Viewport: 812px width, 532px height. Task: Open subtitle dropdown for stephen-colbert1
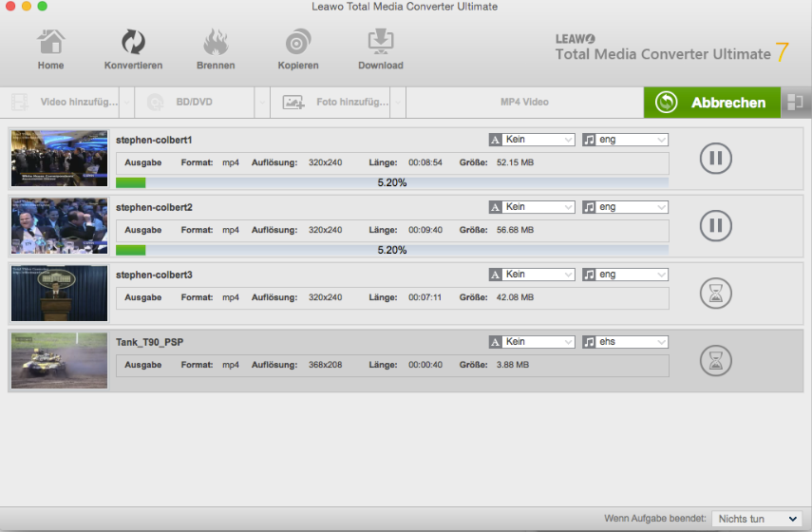(x=538, y=140)
